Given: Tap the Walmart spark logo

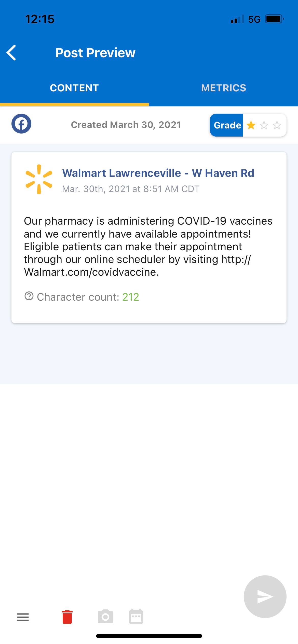Looking at the screenshot, I should [39, 179].
